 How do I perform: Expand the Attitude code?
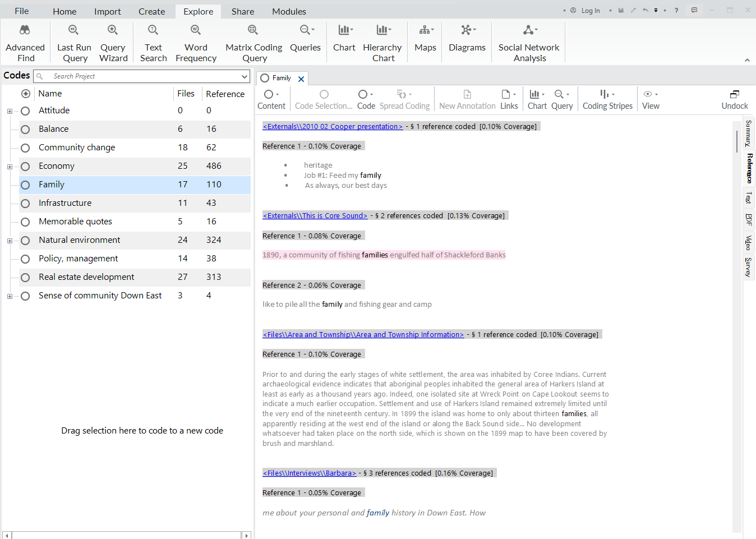9,111
